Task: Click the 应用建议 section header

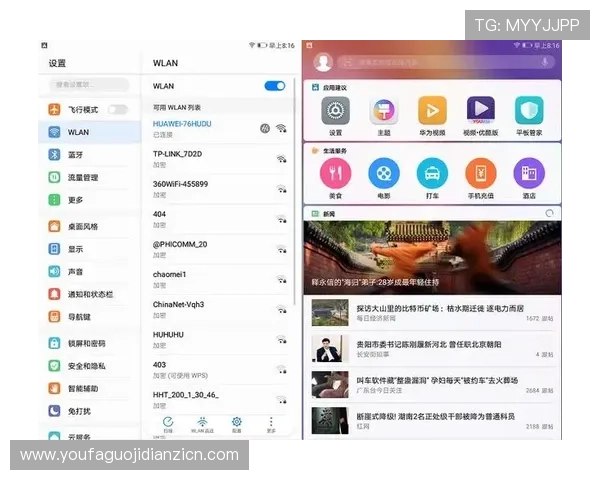Action: pyautogui.click(x=329, y=88)
